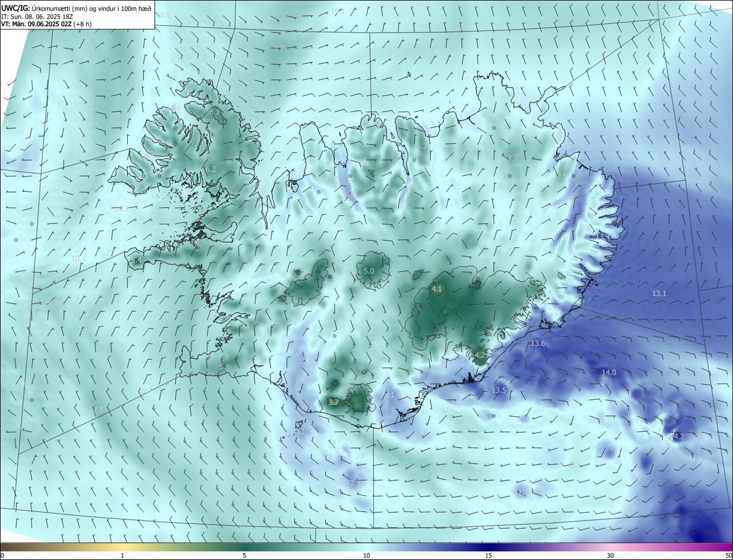The image size is (733, 560).
Task: Click the 13.5 value south of Vatnajökull
Action: tap(499, 390)
